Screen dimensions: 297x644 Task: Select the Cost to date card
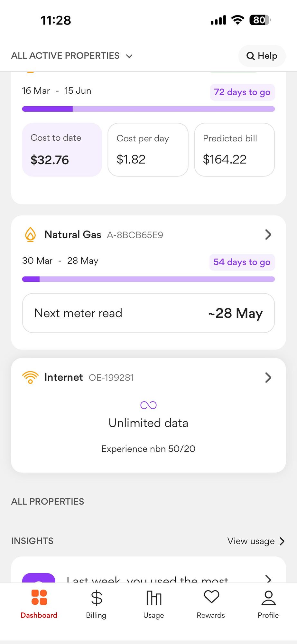[62, 150]
